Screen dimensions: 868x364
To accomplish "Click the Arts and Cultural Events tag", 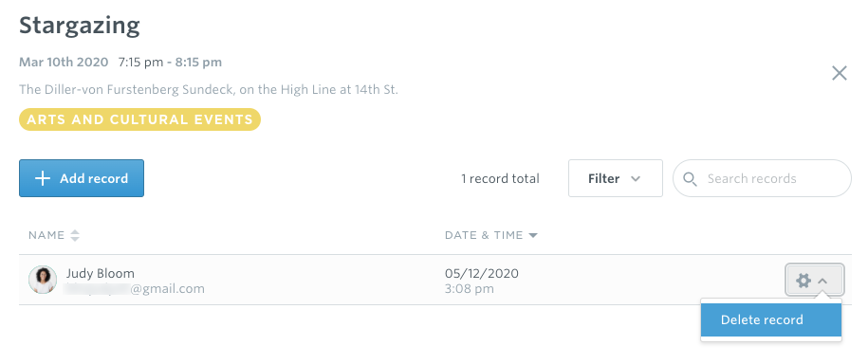I will pos(139,119).
